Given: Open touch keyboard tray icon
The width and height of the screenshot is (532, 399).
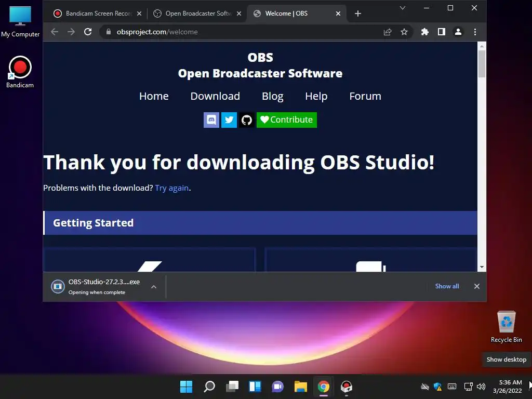Looking at the screenshot, I should (x=452, y=387).
